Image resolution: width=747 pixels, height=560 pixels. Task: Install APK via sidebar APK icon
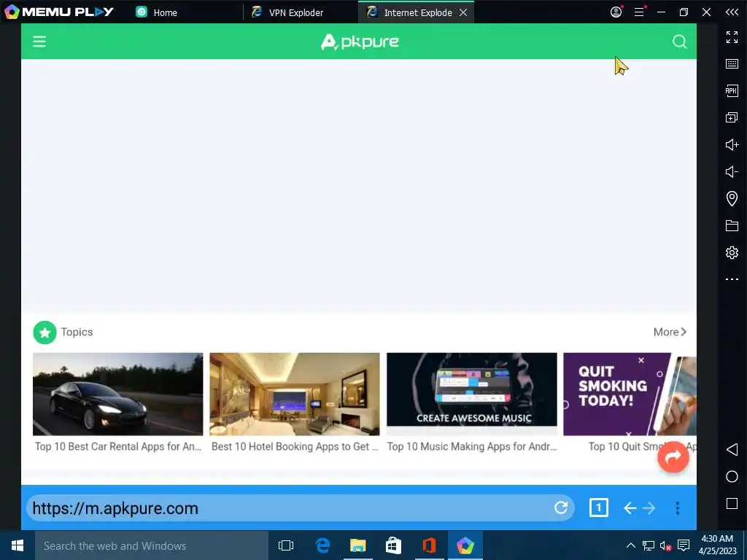[x=732, y=90]
